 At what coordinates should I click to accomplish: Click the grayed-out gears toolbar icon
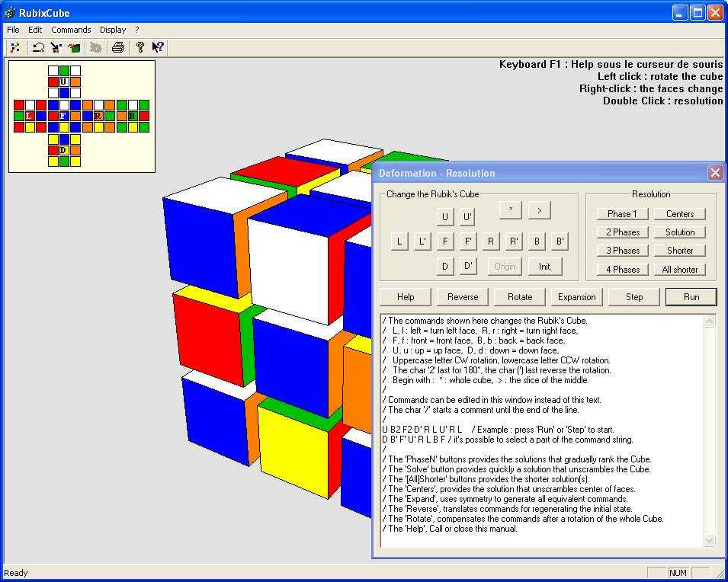click(x=95, y=47)
